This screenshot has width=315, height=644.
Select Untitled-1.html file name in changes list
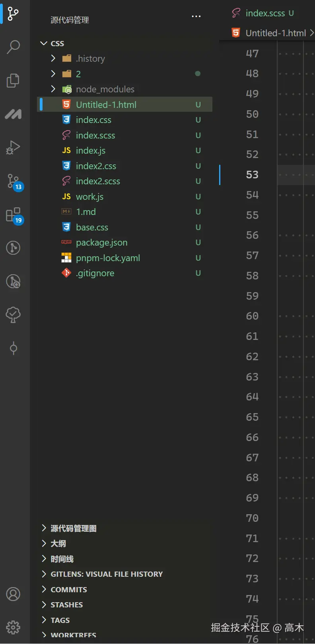click(106, 105)
